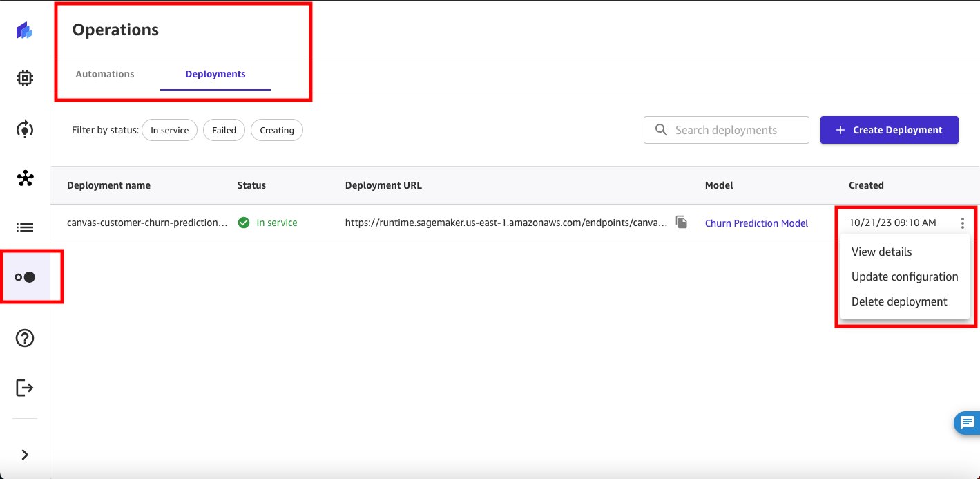This screenshot has height=479, width=980.
Task: Select the Operations toggle icon in sidebar
Action: pyautogui.click(x=25, y=277)
